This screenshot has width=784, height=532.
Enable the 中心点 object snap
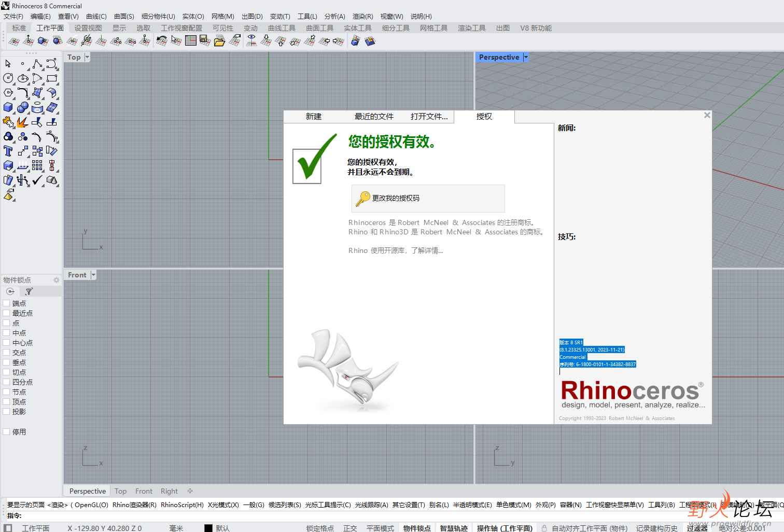pos(6,343)
